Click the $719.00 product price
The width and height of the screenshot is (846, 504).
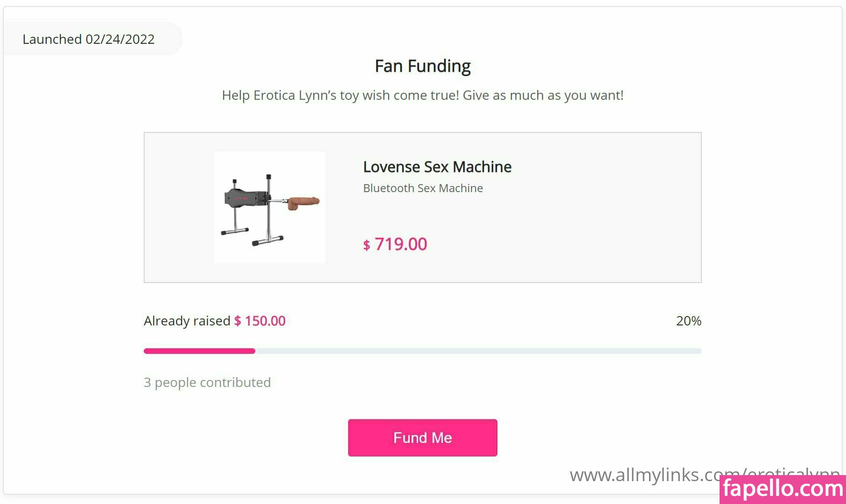(x=400, y=244)
